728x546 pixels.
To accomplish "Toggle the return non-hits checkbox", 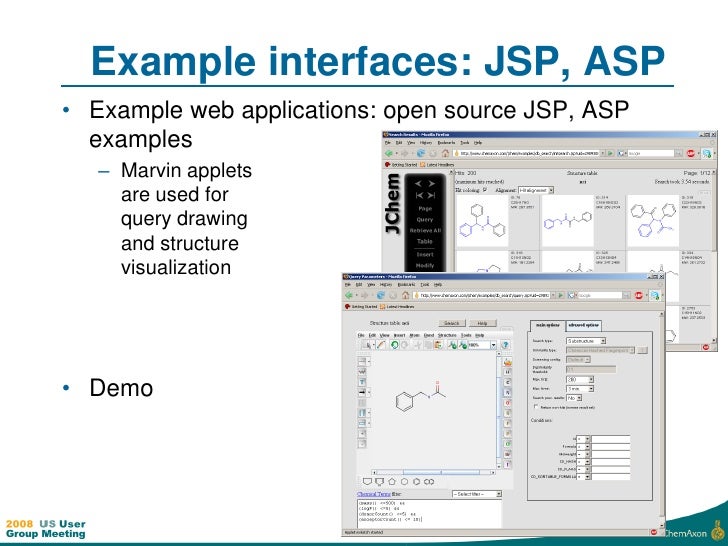I will tap(536, 407).
